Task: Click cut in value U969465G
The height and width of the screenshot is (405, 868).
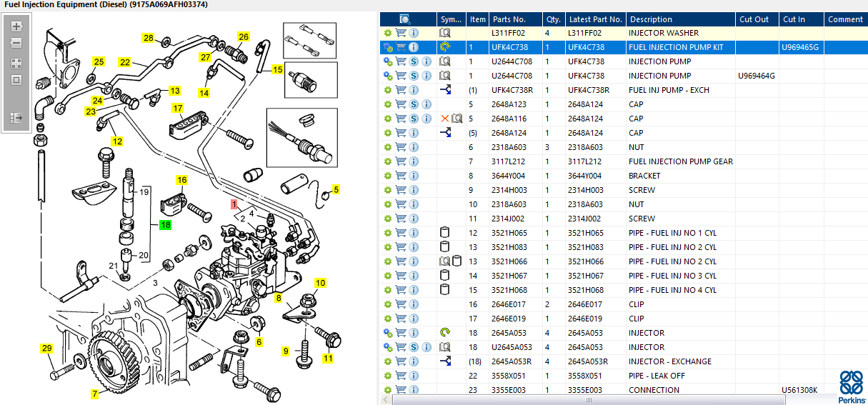Action: [801, 47]
